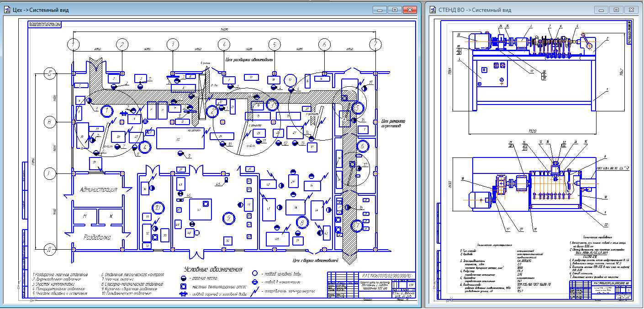This screenshot has height=309, width=644.
Task: Select 'рабочее место' legend symbol
Action: point(183,278)
